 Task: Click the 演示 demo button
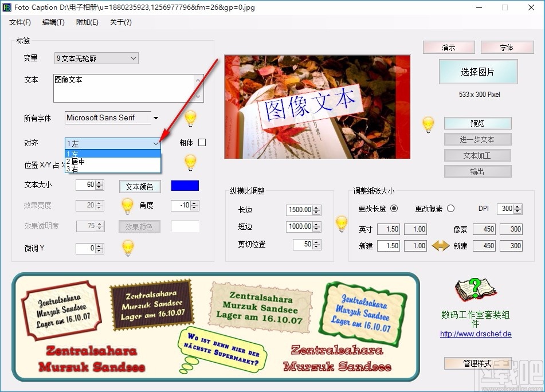click(449, 48)
